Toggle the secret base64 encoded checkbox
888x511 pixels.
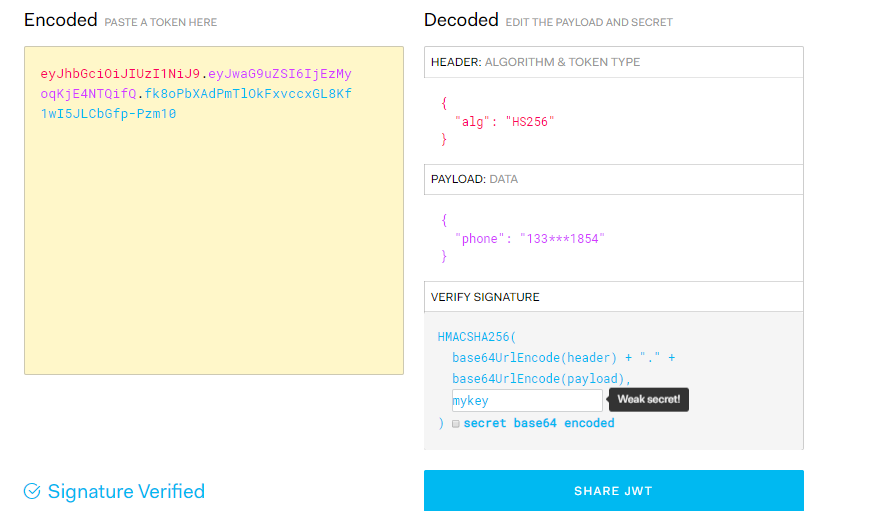point(456,424)
